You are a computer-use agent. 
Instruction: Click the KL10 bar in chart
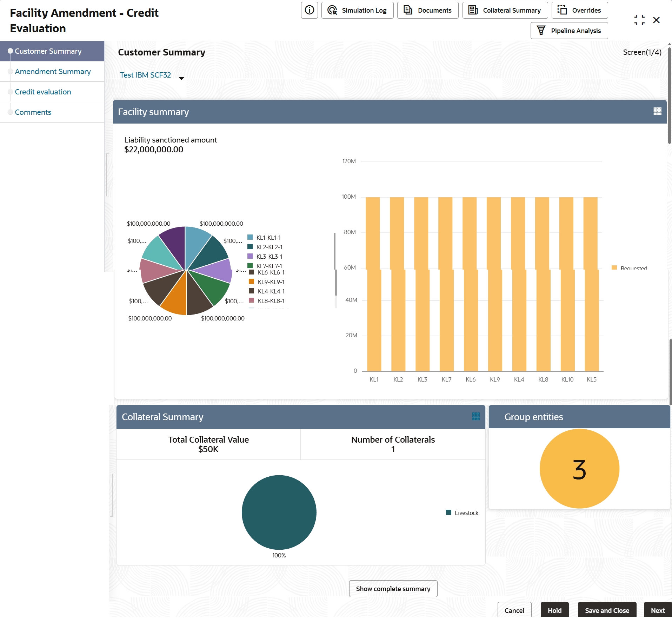[567, 284]
